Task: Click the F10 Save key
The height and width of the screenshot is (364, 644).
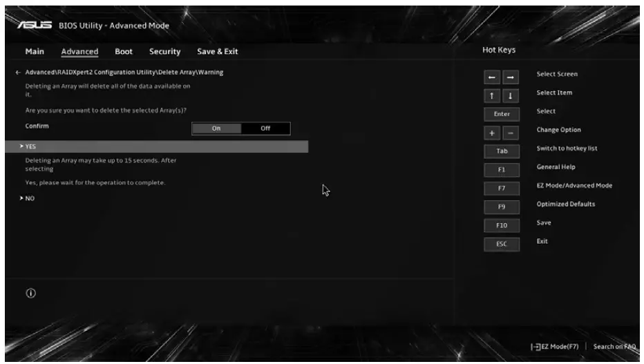Action: coord(502,225)
